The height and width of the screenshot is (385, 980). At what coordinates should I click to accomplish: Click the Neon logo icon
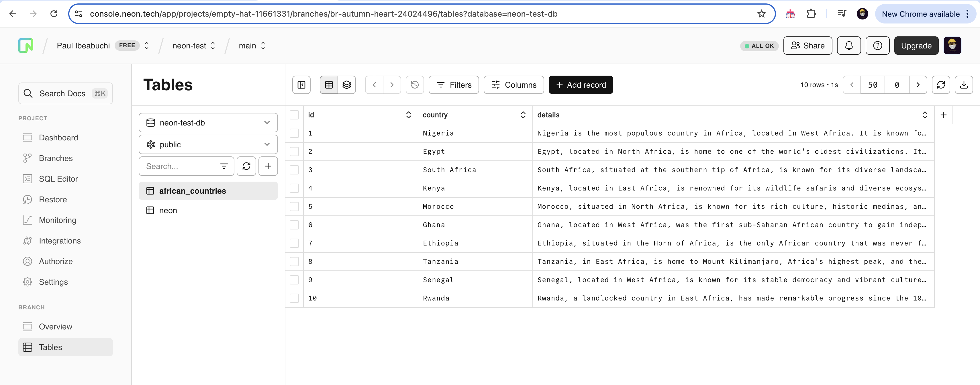pyautogui.click(x=26, y=46)
